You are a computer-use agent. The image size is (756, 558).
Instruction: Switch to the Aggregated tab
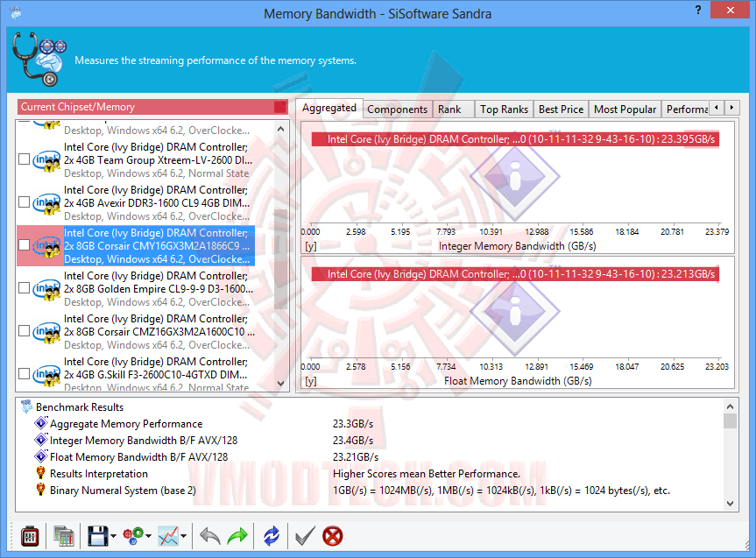[x=329, y=108]
